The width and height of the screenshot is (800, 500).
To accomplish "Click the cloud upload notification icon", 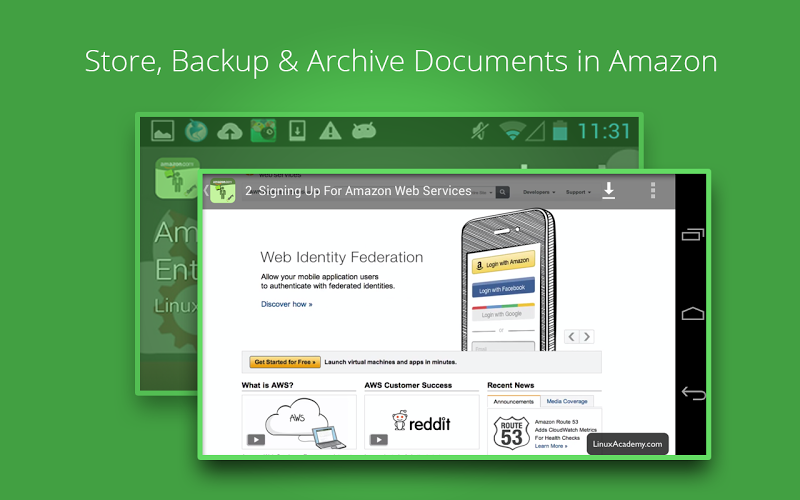I will [x=230, y=132].
